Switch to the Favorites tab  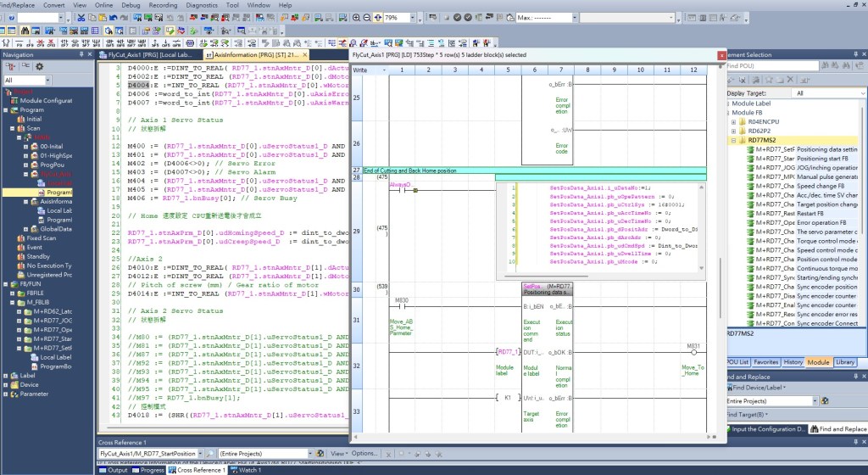tap(765, 362)
